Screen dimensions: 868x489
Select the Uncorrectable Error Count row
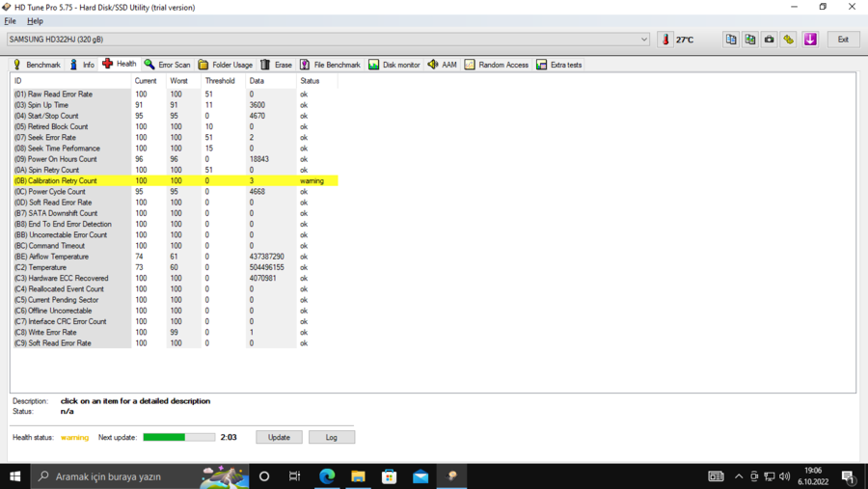(x=175, y=234)
